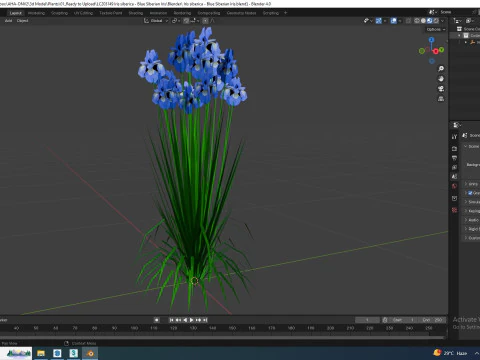Screen dimensions: 480x360
Task: Select rendered viewport shading
Action: (x=436, y=21)
